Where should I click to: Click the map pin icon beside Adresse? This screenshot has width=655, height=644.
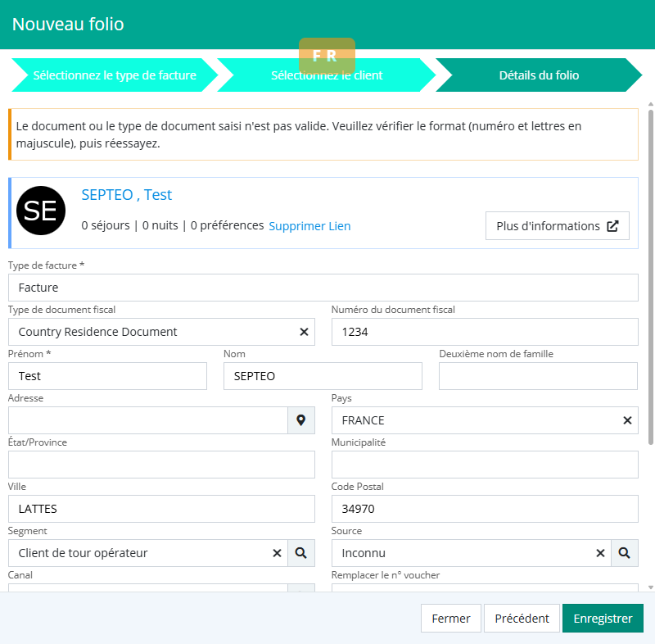coord(300,420)
